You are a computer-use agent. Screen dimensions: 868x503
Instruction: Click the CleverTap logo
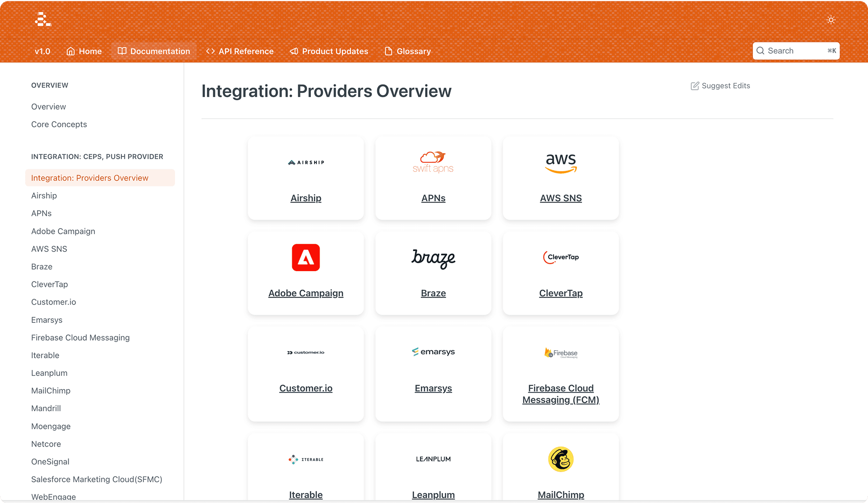tap(561, 257)
